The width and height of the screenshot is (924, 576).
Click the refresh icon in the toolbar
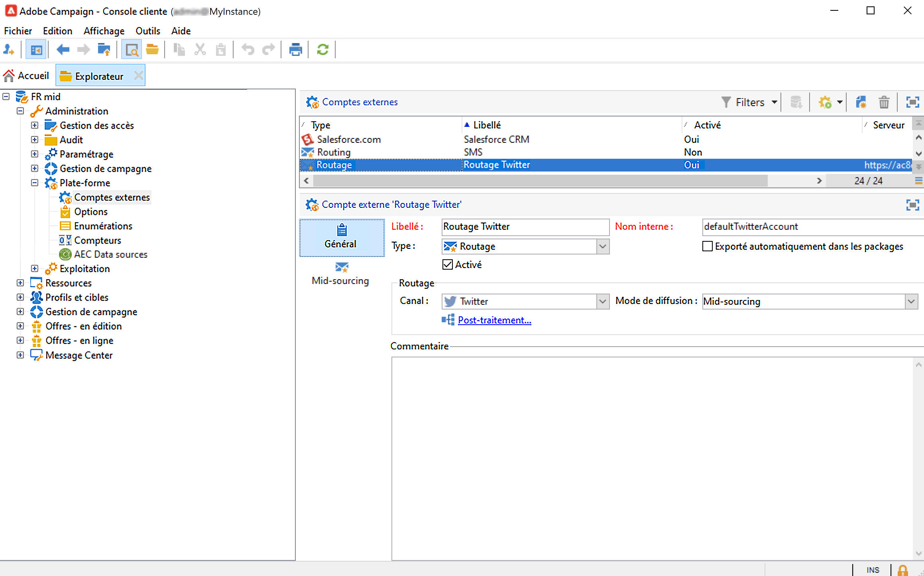pos(322,50)
